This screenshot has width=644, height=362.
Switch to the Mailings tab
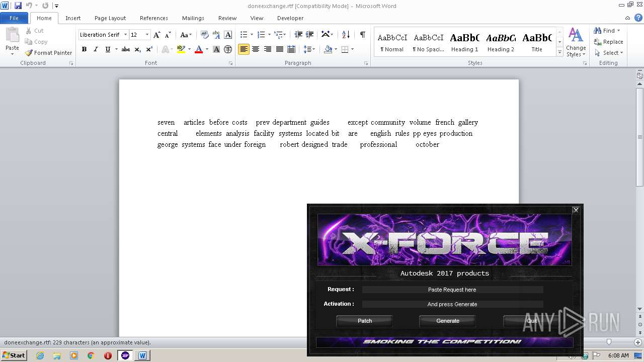click(x=193, y=18)
